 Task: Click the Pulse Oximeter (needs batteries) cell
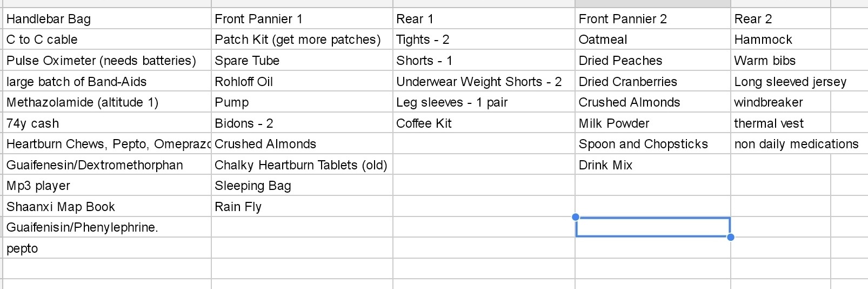click(x=107, y=61)
